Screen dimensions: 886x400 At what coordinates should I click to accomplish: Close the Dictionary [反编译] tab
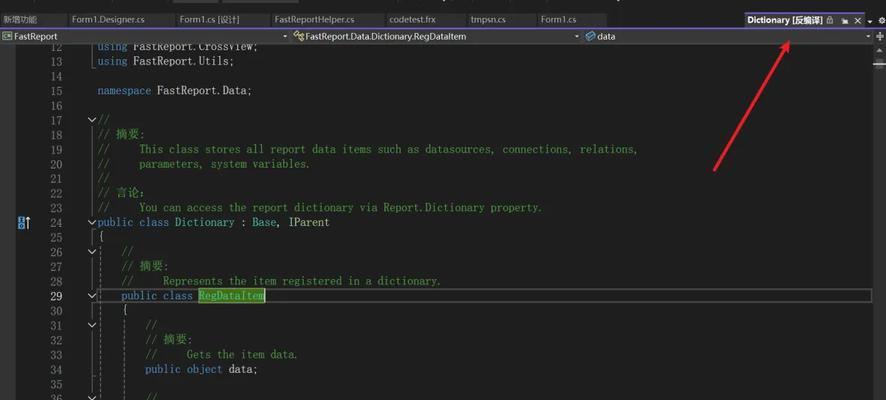857,20
